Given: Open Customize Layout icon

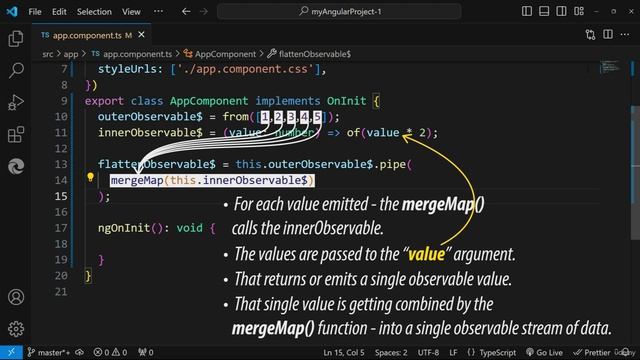Looking at the screenshot, I should click(x=579, y=11).
